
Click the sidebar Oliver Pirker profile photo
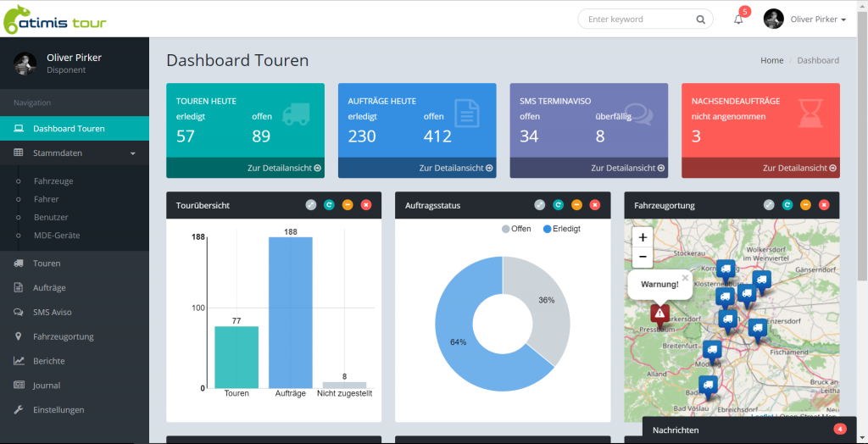[x=25, y=63]
